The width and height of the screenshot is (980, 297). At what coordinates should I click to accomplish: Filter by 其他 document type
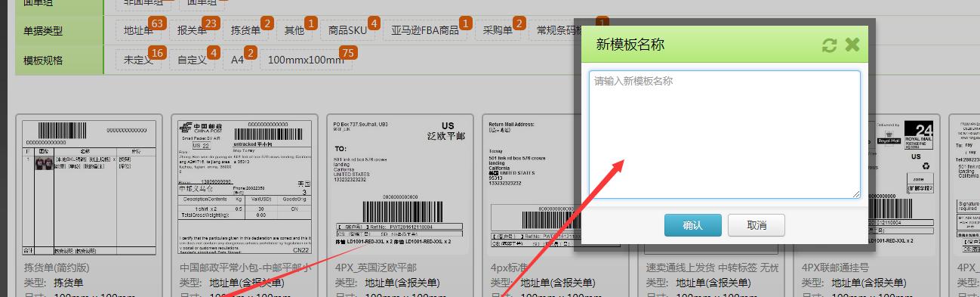pos(294,31)
